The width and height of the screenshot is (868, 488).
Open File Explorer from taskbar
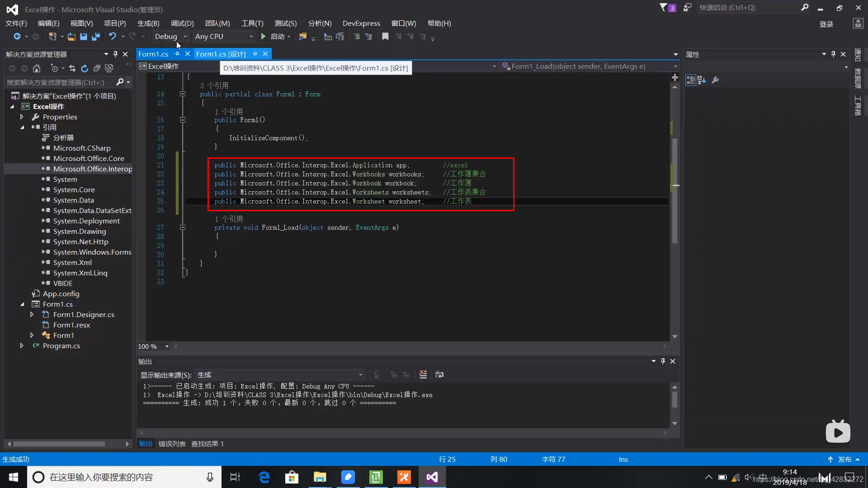click(320, 477)
